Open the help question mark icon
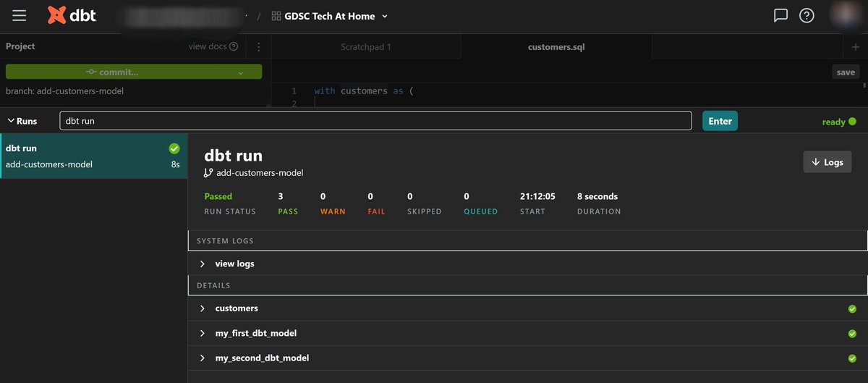The image size is (868, 383). tap(807, 15)
